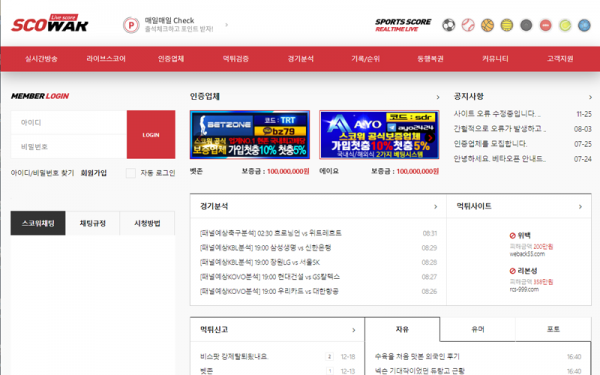Expand the 먹튀사이트 panel chevron
The width and height of the screenshot is (600, 375).
tap(580, 207)
